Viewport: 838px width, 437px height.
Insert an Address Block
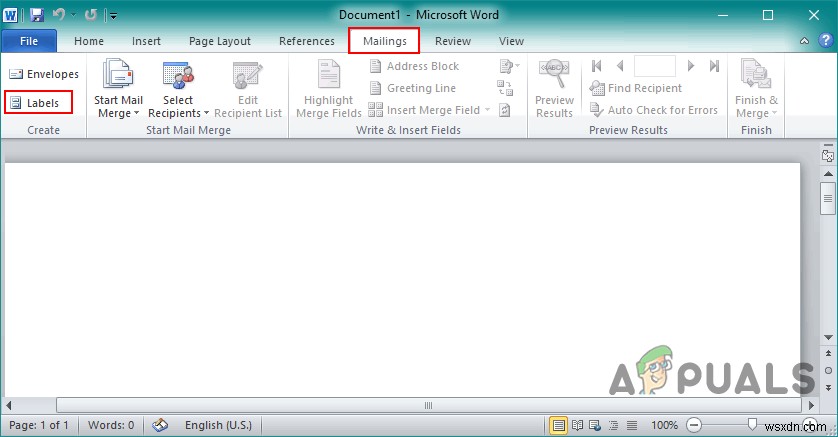[x=415, y=66]
